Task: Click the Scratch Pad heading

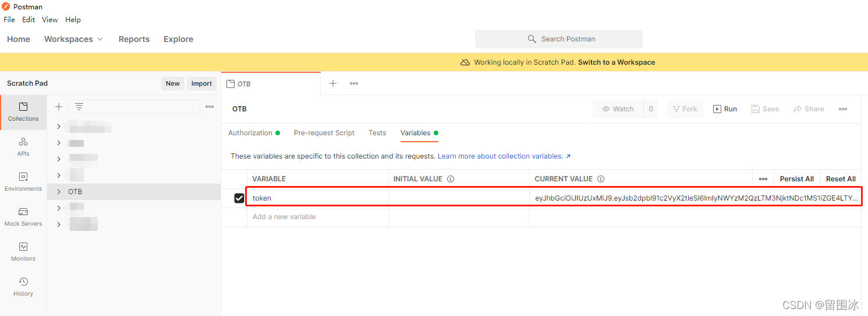Action: [27, 83]
